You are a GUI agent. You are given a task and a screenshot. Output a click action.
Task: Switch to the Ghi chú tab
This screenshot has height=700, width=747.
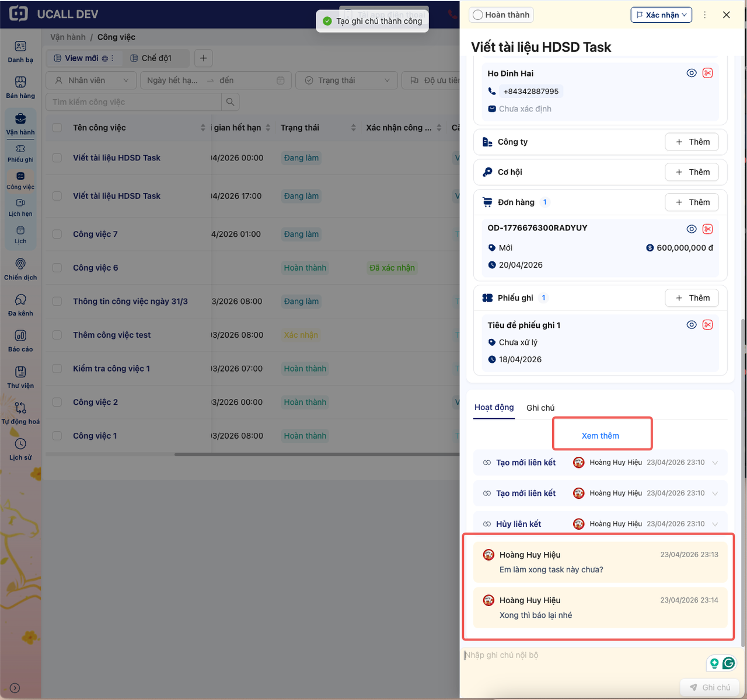click(x=540, y=408)
